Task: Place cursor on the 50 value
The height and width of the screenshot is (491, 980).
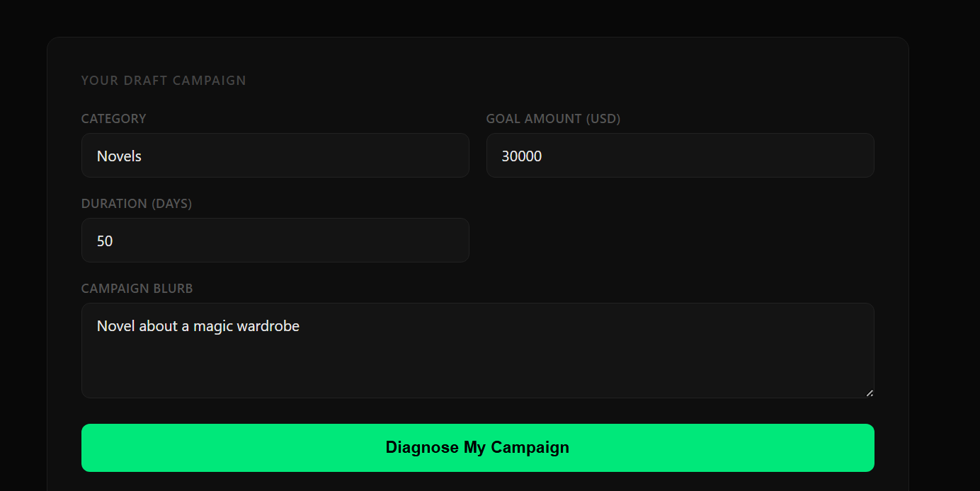Action: pyautogui.click(x=105, y=241)
